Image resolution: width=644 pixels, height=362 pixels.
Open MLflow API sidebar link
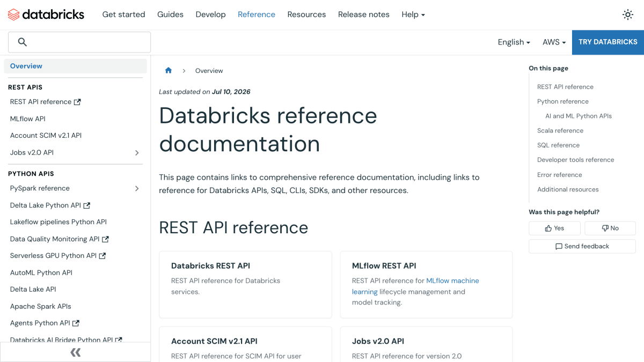point(28,119)
